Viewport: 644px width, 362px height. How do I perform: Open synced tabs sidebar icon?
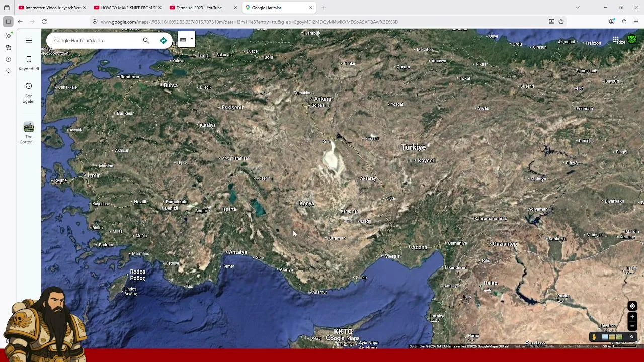coord(8,48)
